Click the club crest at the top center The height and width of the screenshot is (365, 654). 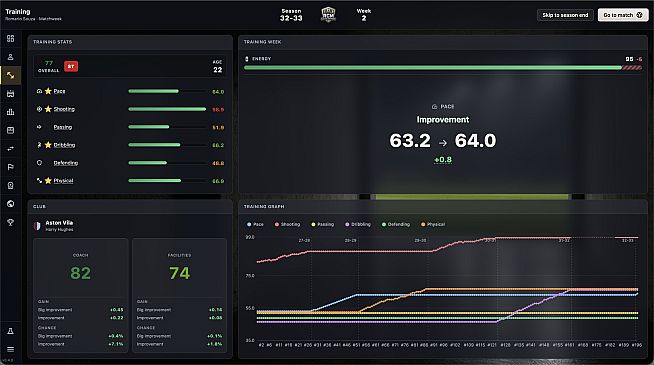pyautogui.click(x=328, y=14)
